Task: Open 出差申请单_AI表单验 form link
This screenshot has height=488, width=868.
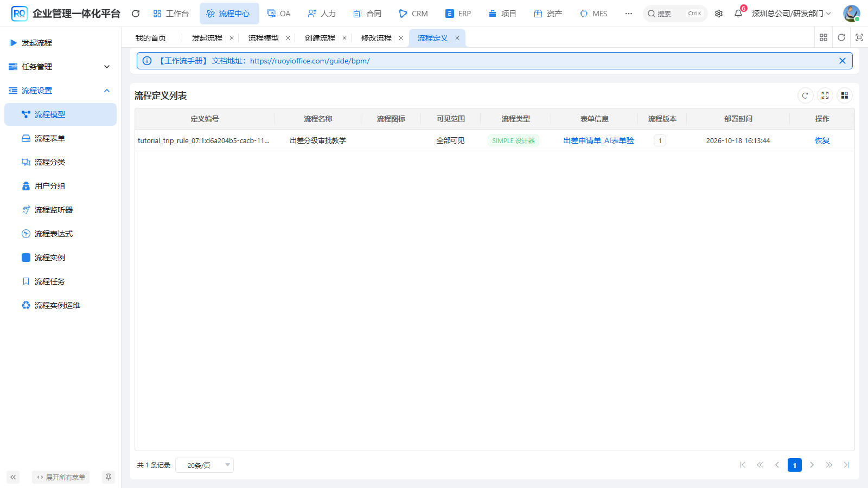Action: coord(598,140)
